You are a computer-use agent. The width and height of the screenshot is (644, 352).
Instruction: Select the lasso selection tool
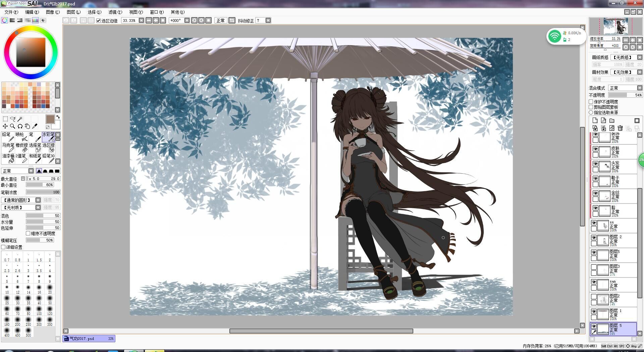(x=13, y=119)
